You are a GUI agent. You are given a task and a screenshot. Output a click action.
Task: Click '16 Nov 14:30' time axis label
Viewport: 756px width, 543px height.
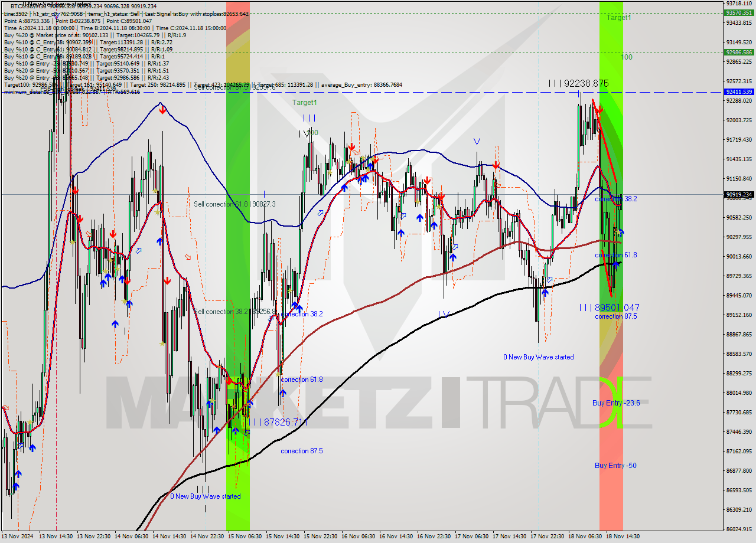[396, 536]
